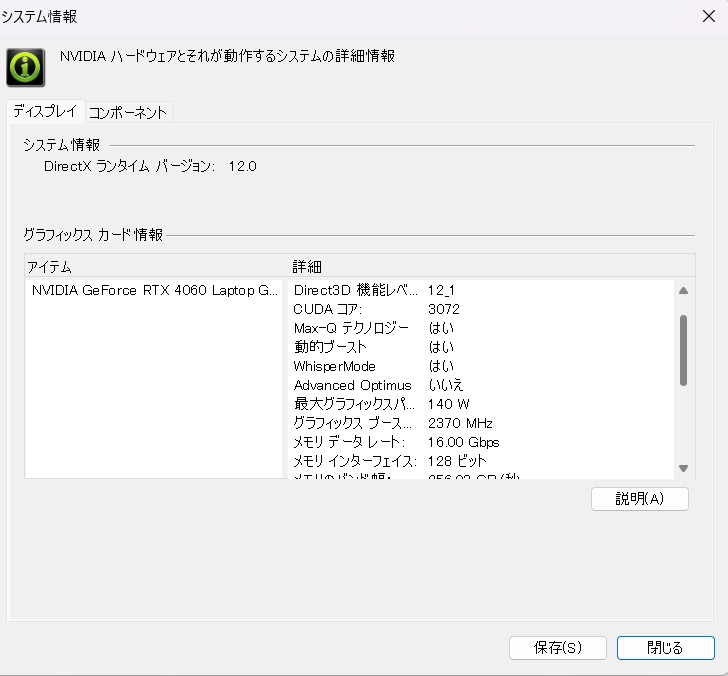Screen dimensions: 728x676
Task: Click the green NVIDIA info icon
Action: coord(26,67)
